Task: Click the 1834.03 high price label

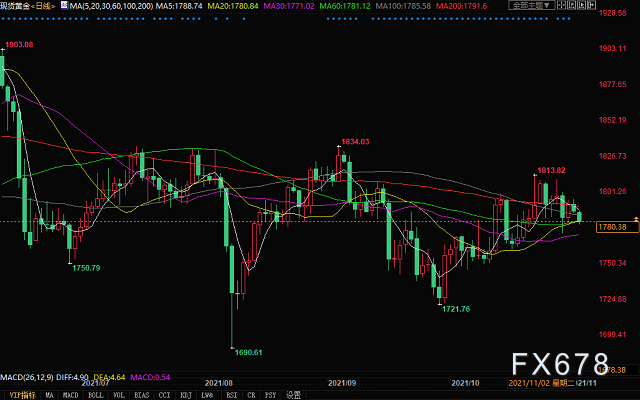Action: click(355, 142)
